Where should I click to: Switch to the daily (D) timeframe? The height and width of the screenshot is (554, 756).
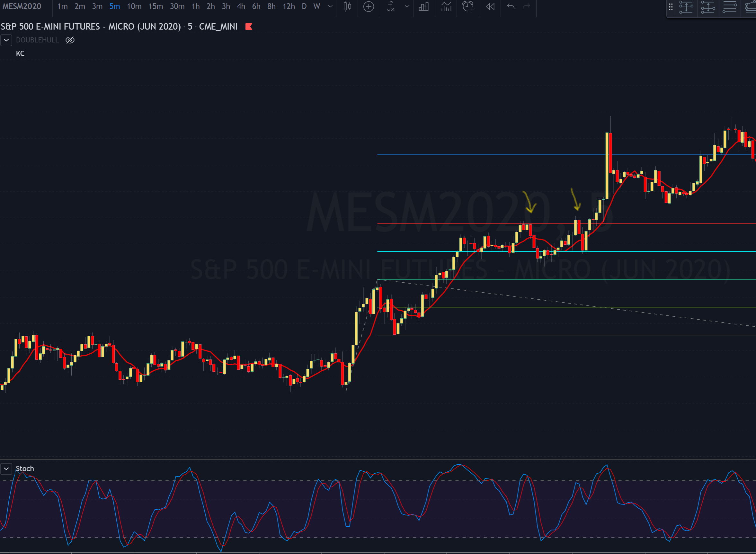(304, 7)
